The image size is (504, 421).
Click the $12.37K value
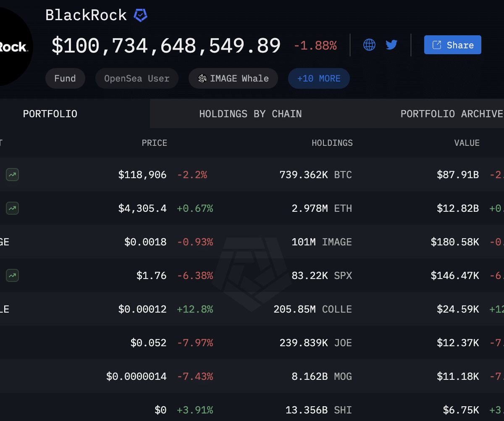[x=458, y=343]
